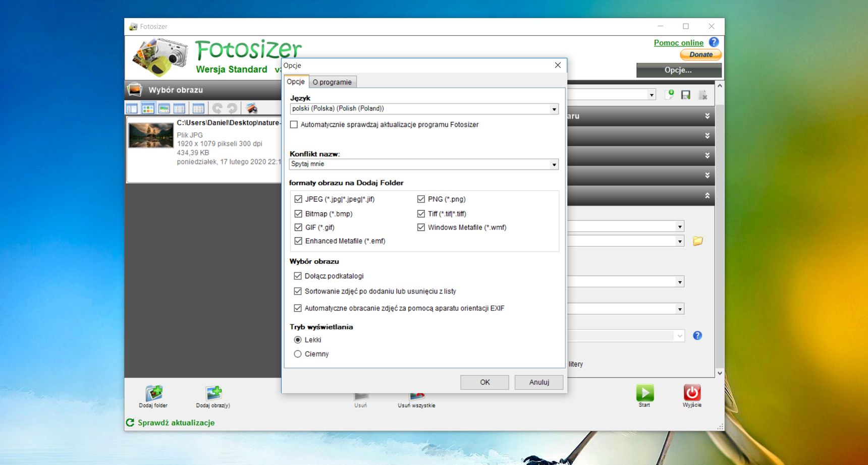Toggle Sortowanie zdjęć po dodaniu checkbox
Image resolution: width=868 pixels, height=465 pixels.
(298, 291)
